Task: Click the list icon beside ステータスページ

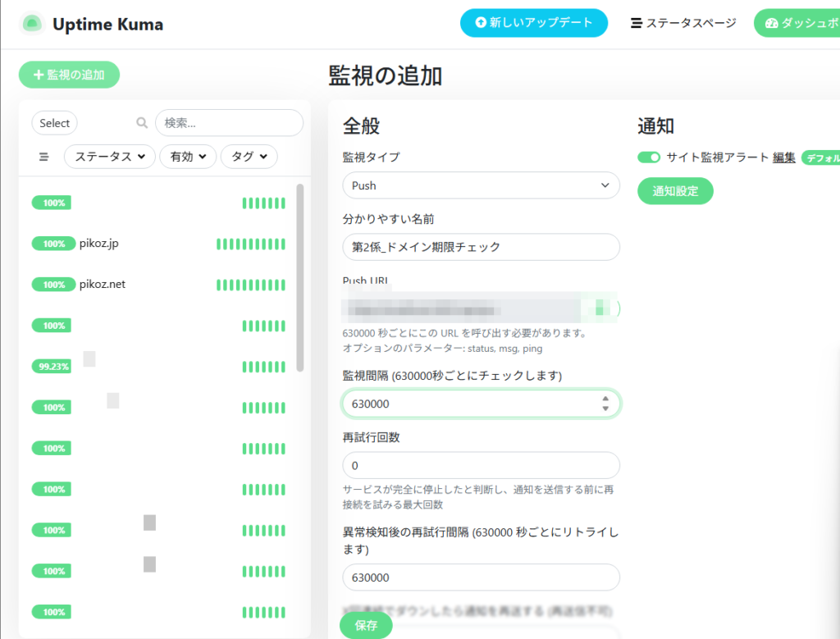Action: point(637,23)
